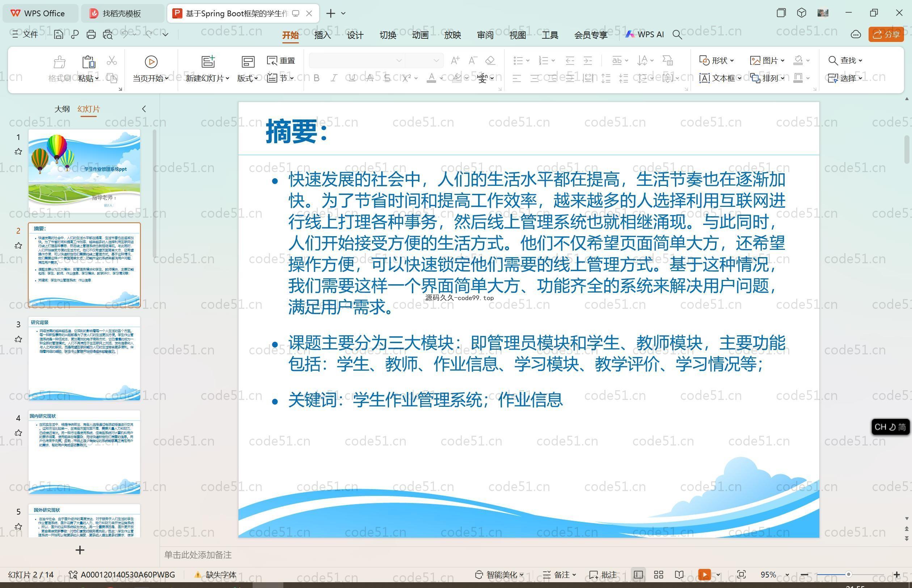The width and height of the screenshot is (912, 588).
Task: Click the Decrease Indent icon
Action: tap(570, 60)
